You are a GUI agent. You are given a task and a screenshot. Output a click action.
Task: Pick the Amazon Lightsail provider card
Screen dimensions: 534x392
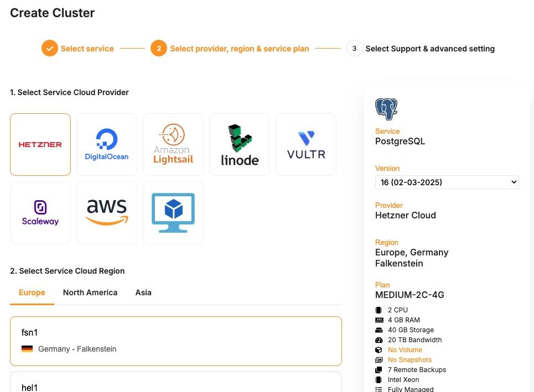click(x=173, y=144)
